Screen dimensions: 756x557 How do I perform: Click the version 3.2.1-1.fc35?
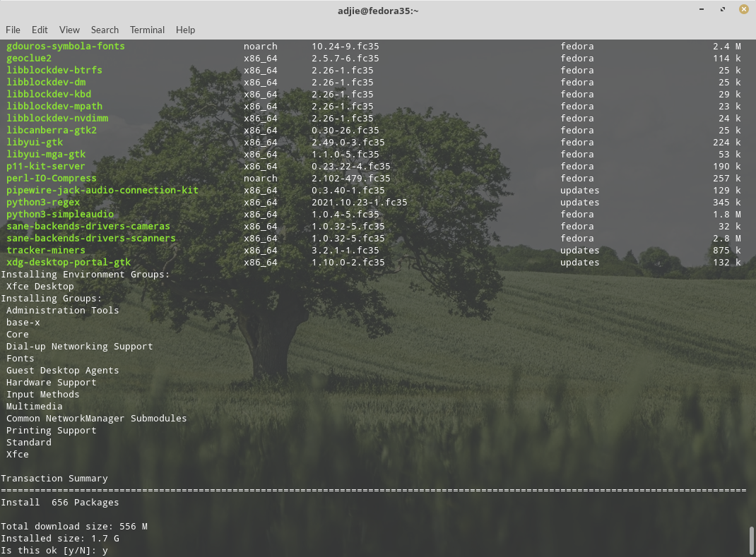[345, 251]
